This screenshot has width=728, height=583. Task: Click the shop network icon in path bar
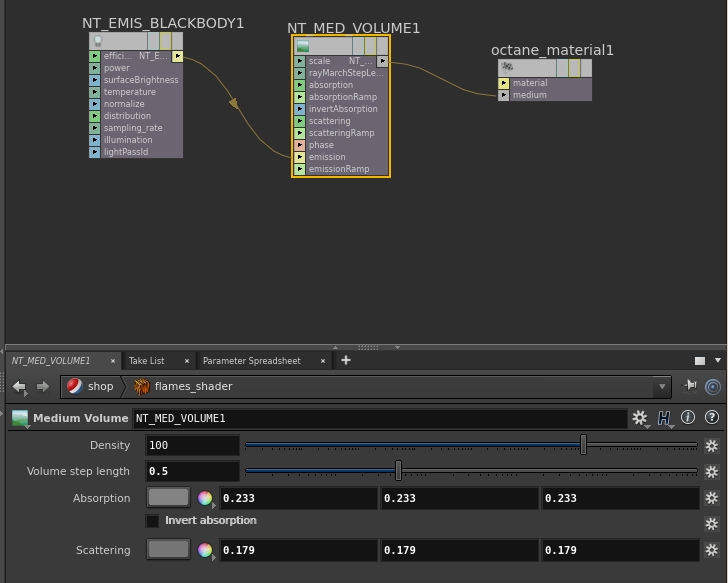[74, 386]
